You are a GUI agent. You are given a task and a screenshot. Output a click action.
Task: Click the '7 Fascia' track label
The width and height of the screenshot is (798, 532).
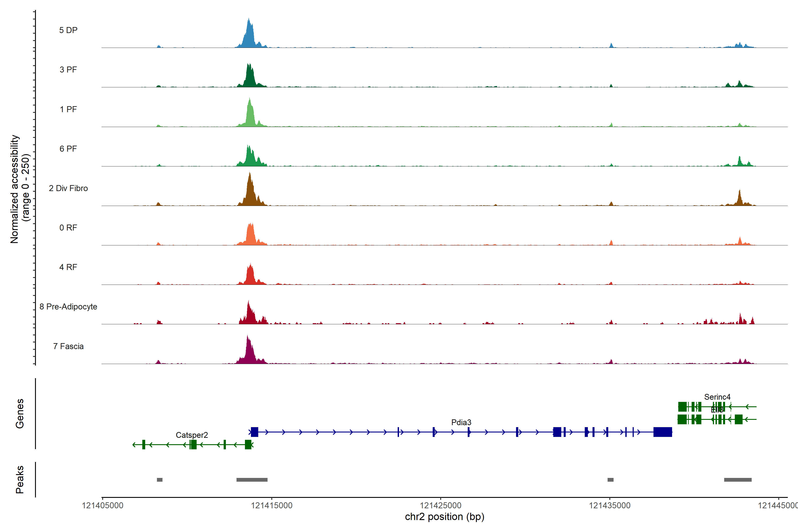pos(68,346)
